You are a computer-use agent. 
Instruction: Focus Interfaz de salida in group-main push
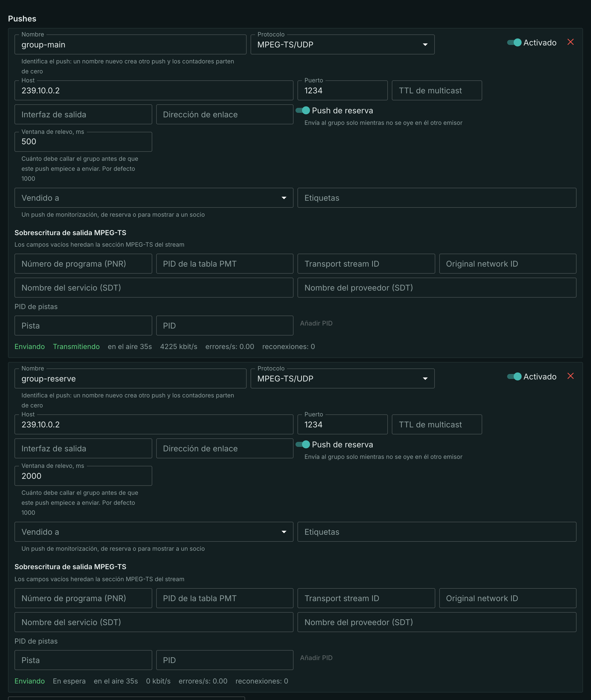[x=83, y=115]
